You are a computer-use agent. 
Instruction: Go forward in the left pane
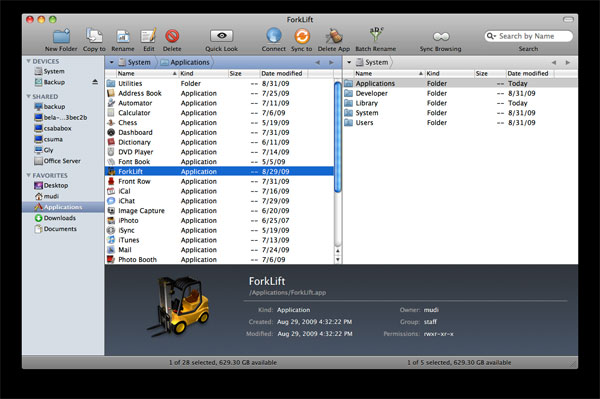tap(331, 63)
